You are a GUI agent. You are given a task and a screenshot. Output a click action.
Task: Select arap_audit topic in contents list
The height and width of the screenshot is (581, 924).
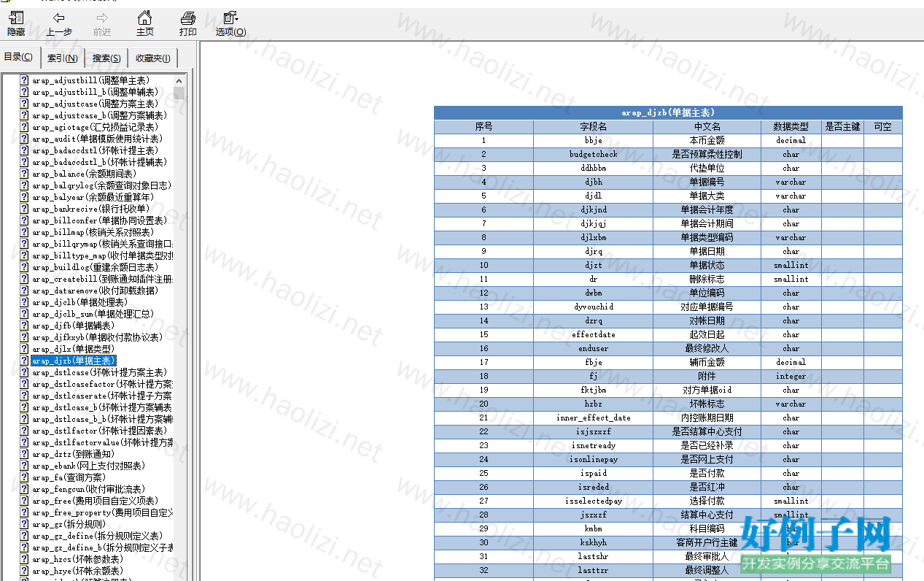[97, 139]
